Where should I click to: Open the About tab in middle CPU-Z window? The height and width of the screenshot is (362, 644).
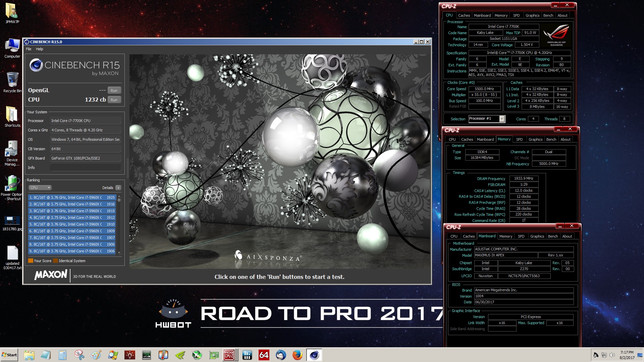(566, 139)
